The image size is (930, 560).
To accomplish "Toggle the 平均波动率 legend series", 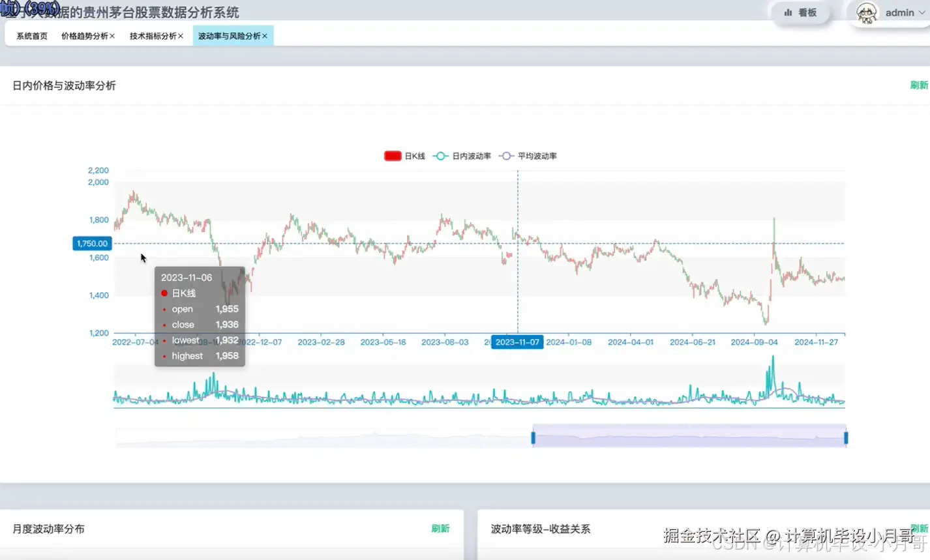I will [x=528, y=156].
